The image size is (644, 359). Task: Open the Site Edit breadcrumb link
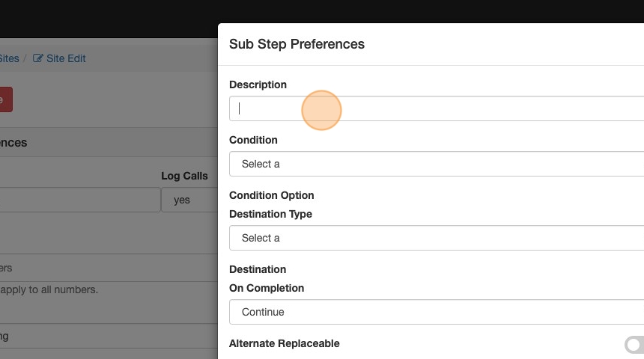(x=66, y=58)
